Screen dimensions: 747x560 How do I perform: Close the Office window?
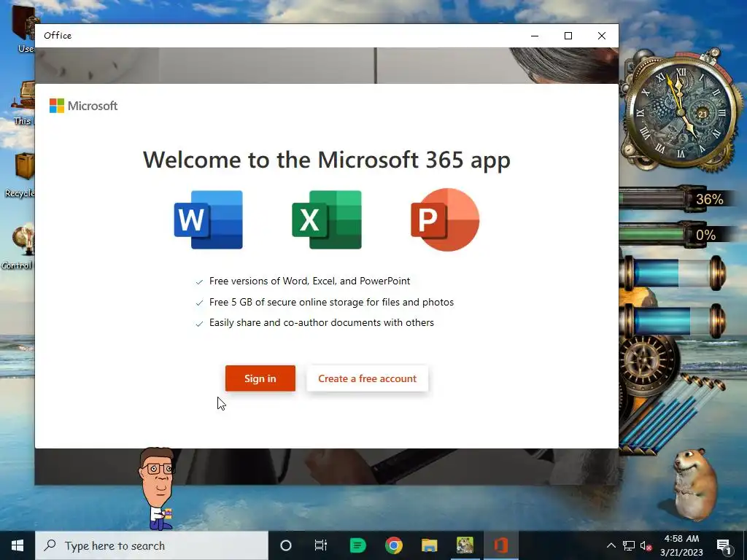(x=602, y=36)
